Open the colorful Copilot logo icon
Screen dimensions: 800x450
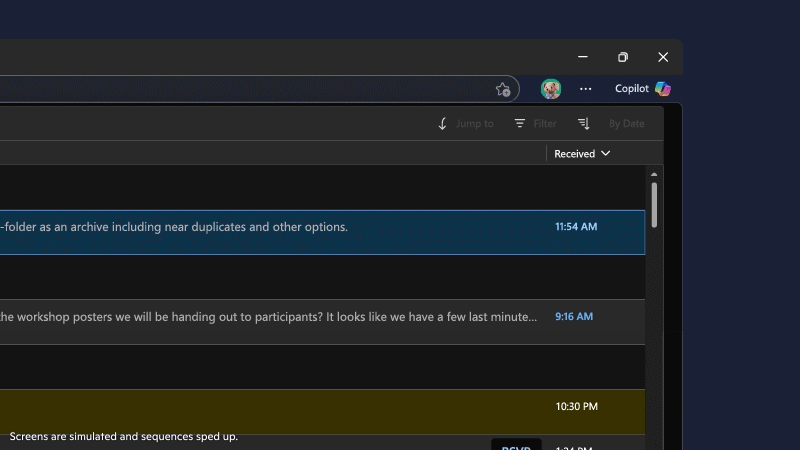[663, 89]
